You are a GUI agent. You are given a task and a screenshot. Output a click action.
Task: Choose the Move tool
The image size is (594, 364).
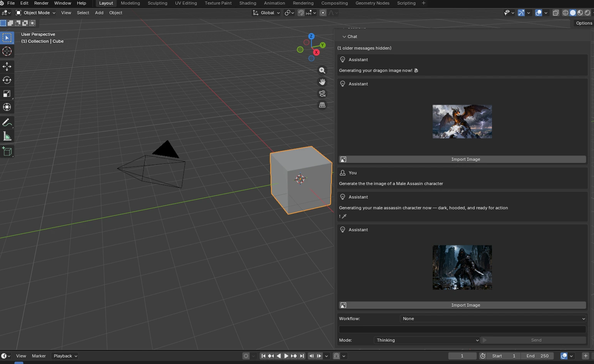point(7,66)
